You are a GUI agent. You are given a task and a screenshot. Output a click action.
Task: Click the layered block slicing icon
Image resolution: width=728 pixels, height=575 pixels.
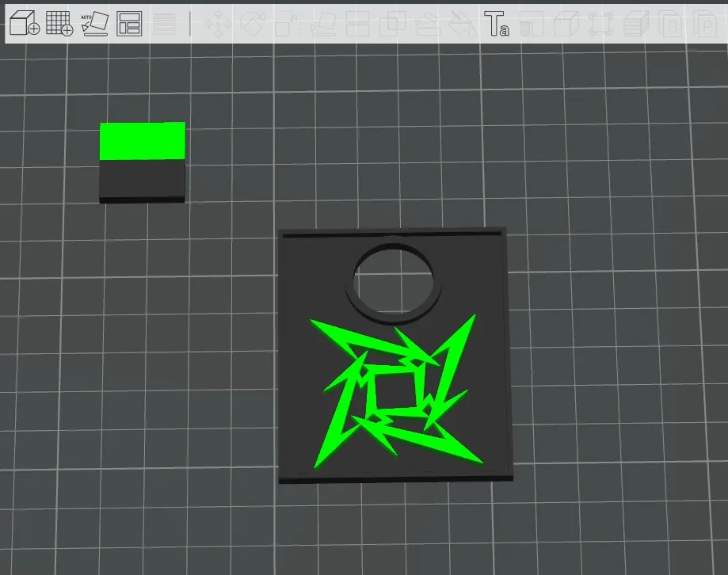[635, 25]
